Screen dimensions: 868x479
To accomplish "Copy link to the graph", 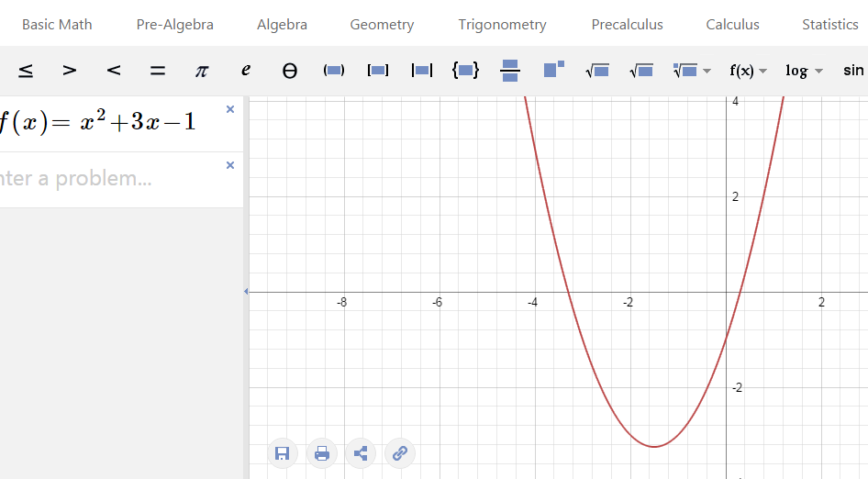I will coord(400,453).
